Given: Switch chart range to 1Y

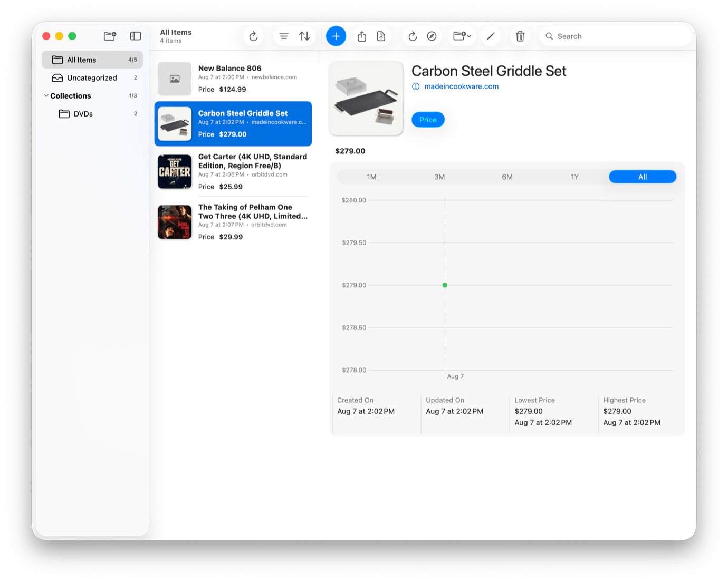Looking at the screenshot, I should click(x=575, y=177).
